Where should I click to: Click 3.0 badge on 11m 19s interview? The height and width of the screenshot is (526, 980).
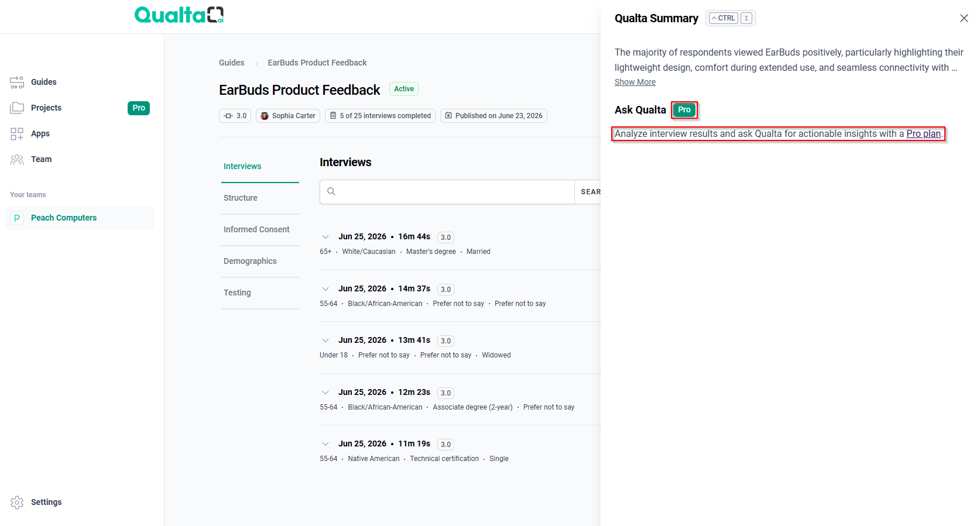pos(446,445)
